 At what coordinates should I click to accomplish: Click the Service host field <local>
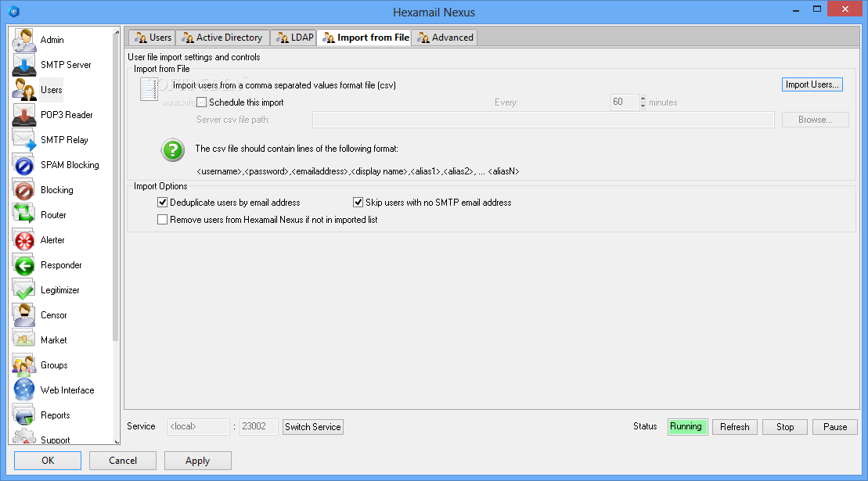click(198, 427)
